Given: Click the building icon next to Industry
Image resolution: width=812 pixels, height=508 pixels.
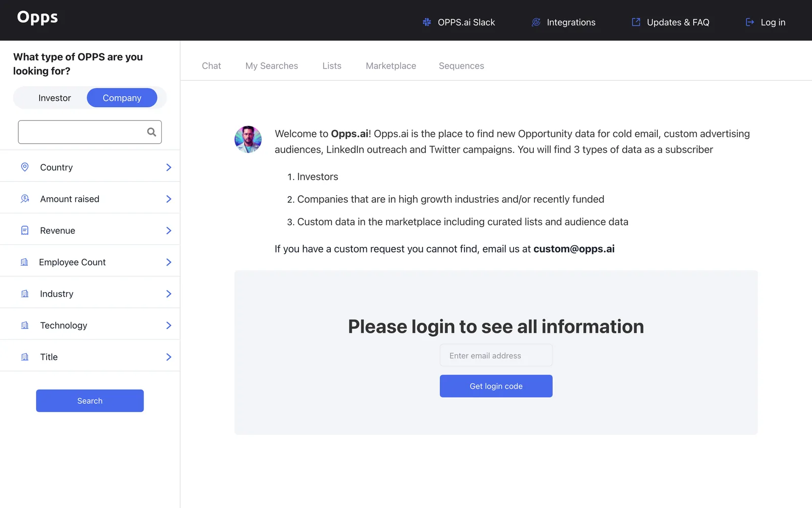Looking at the screenshot, I should click(x=25, y=294).
